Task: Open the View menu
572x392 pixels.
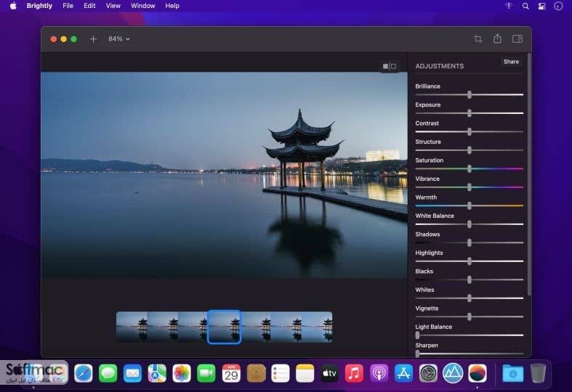Action: (x=113, y=6)
